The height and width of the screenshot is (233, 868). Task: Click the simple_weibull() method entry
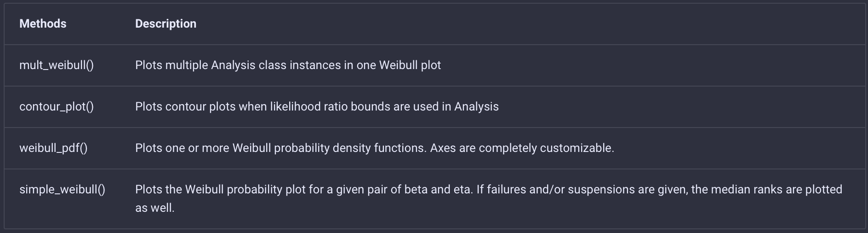pos(62,190)
